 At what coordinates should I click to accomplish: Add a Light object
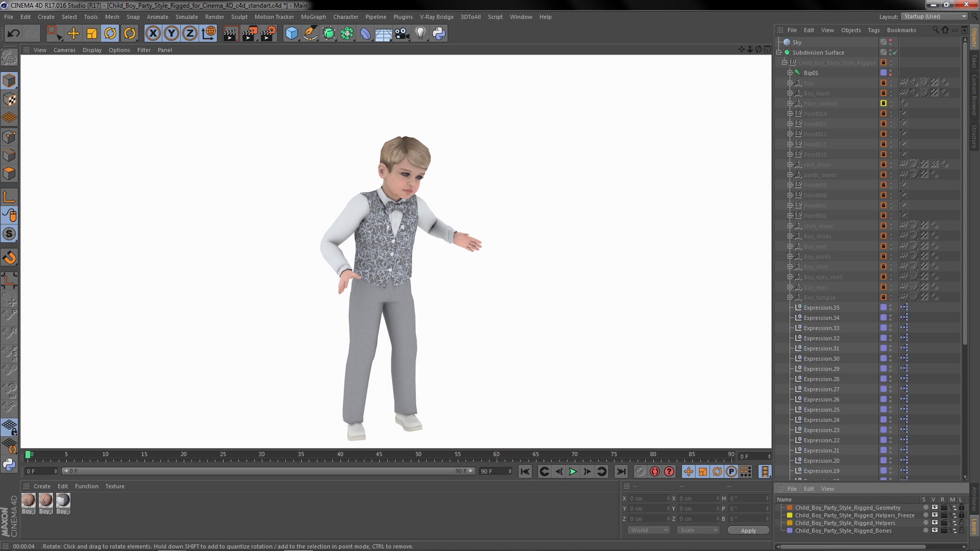(421, 34)
